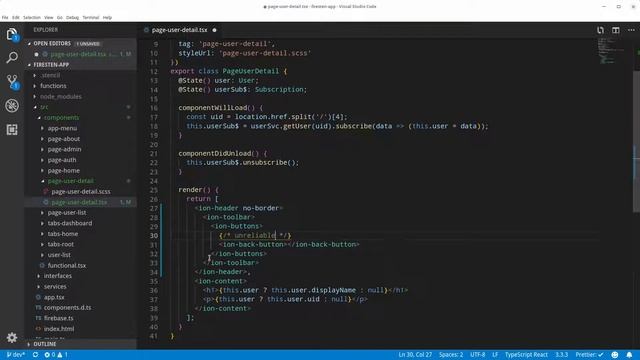This screenshot has height=360, width=640.
Task: Open More Actions ellipsis in editor toolbar
Action: (631, 30)
